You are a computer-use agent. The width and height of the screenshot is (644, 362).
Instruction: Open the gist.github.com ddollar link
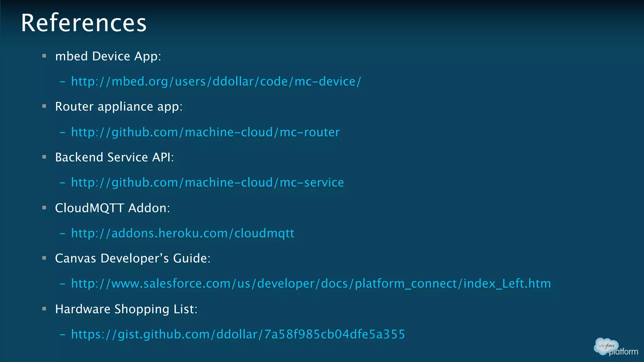pyautogui.click(x=238, y=334)
